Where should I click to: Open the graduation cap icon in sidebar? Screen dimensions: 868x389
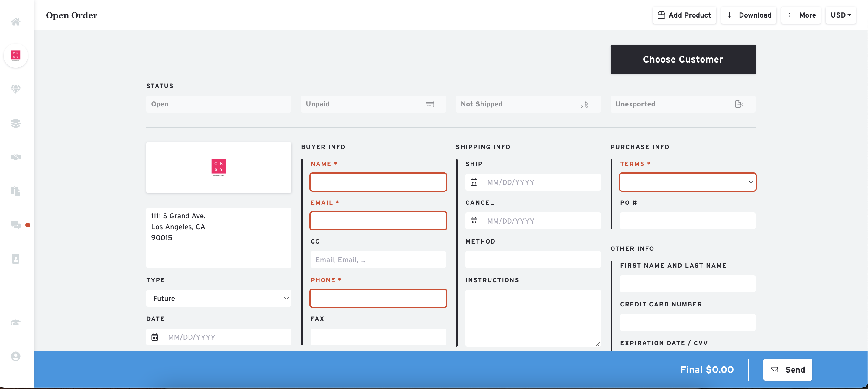(15, 322)
